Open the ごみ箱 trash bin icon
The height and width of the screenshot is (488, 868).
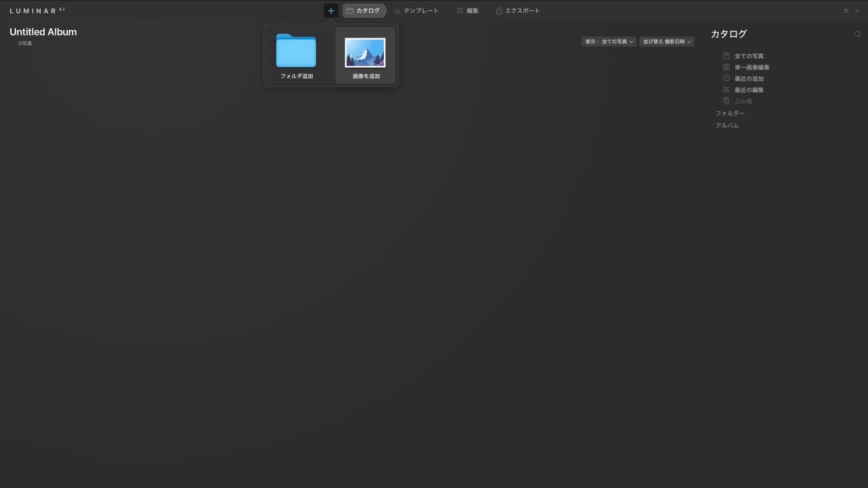click(726, 101)
